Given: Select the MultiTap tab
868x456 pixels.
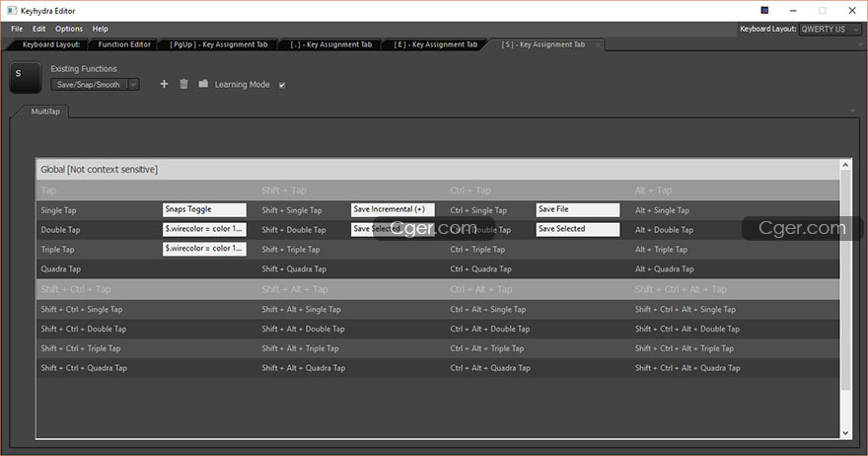Looking at the screenshot, I should 46,113.
